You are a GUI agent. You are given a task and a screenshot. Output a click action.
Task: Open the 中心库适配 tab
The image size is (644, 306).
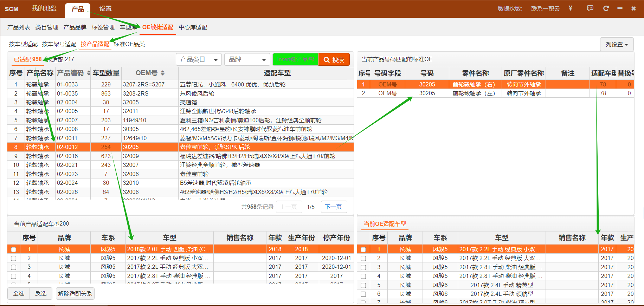(193, 27)
